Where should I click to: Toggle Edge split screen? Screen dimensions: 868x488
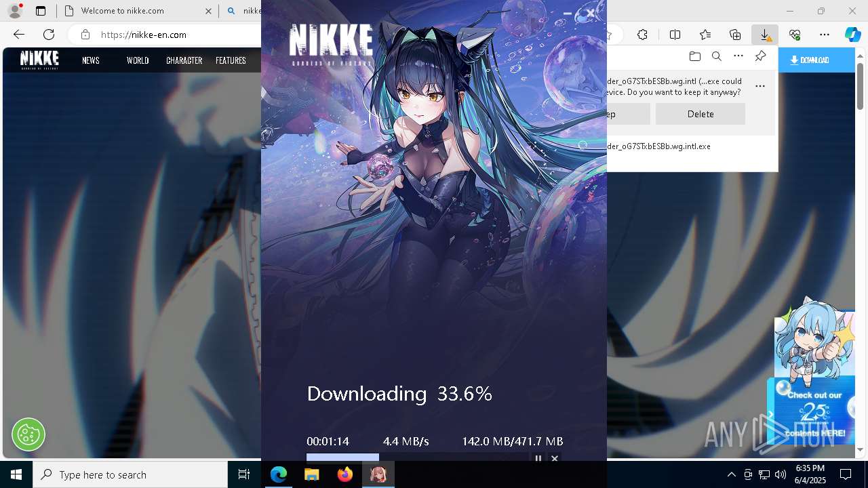point(675,35)
